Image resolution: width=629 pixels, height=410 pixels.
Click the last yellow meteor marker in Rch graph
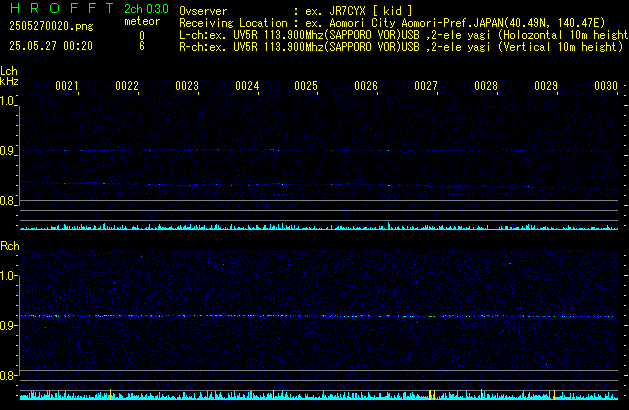pos(554,395)
